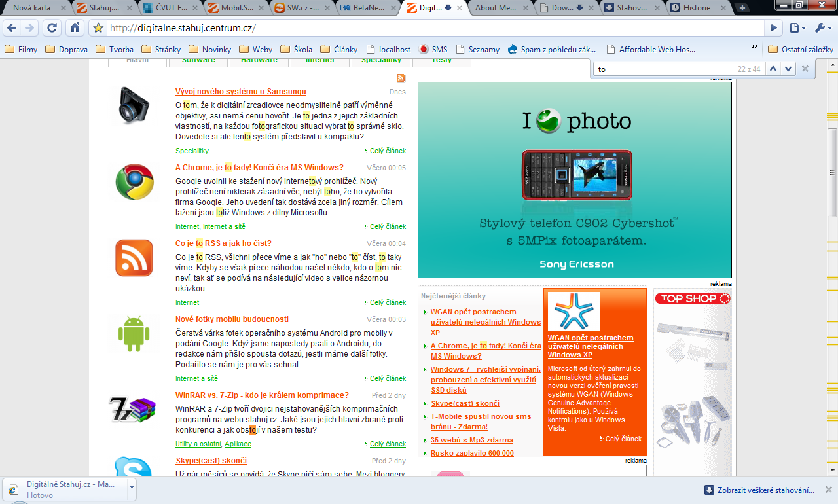Close the active Digit... tab
Screen dimensions: 838x504
(x=460, y=8)
